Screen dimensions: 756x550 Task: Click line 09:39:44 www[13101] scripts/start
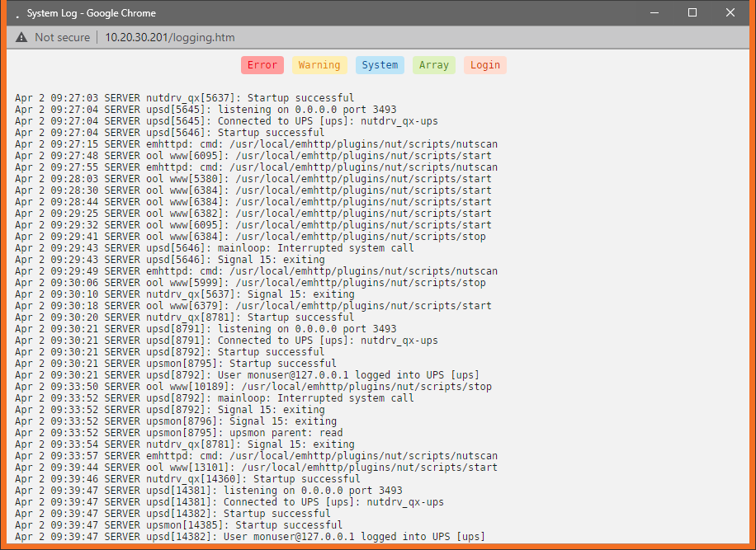click(x=256, y=468)
